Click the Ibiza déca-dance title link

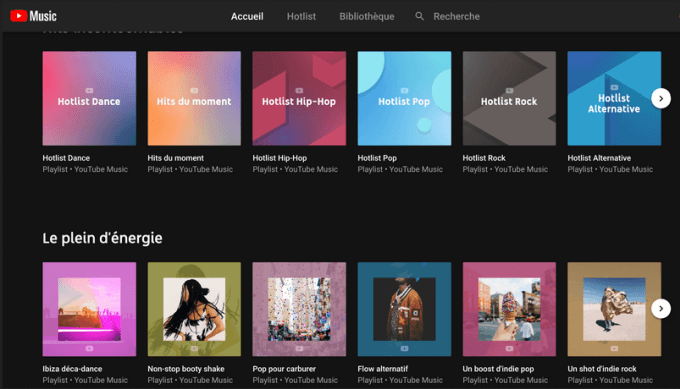72,369
